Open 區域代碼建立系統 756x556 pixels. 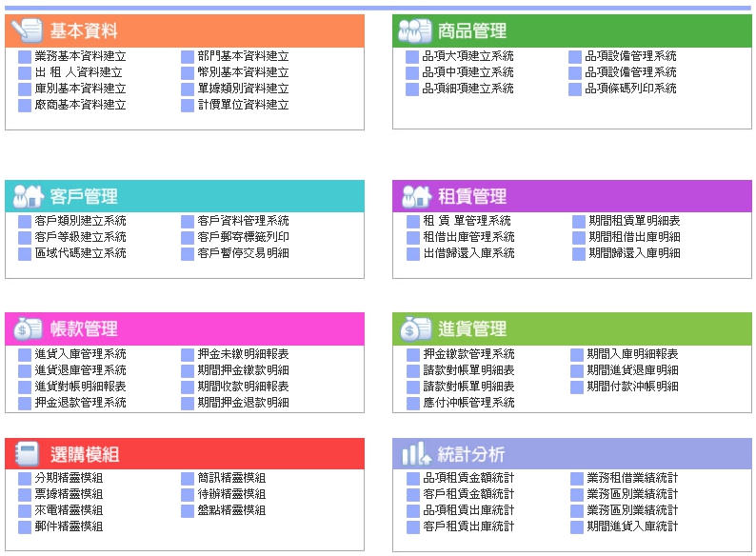coord(80,253)
